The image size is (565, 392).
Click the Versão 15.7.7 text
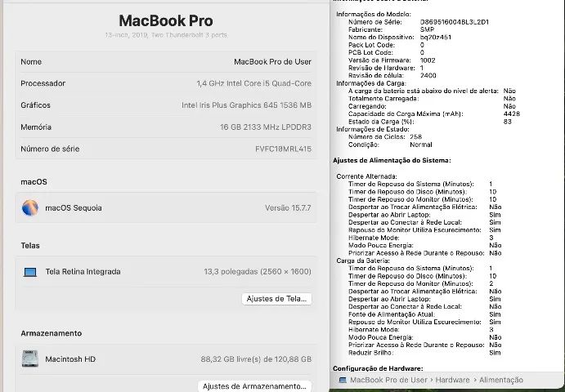[x=288, y=207]
